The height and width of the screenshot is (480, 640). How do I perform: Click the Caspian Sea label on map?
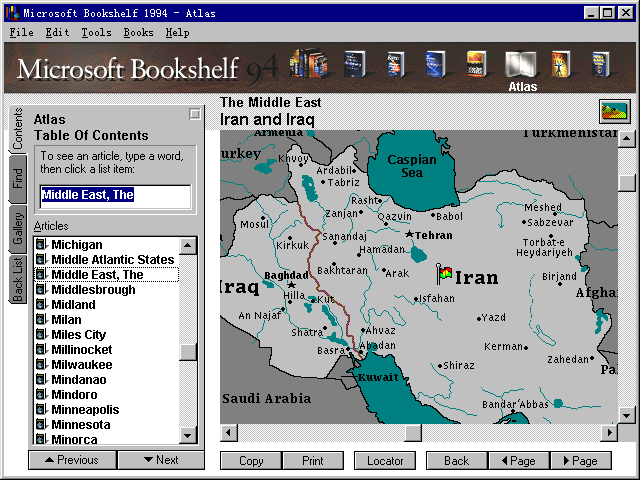[412, 166]
